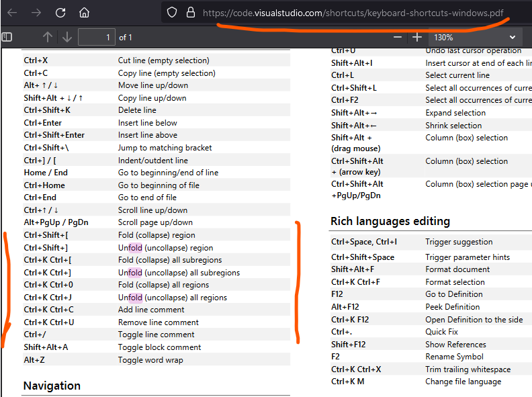Go to previous PDF page
Image resolution: width=532 pixels, height=397 pixels.
click(x=47, y=38)
